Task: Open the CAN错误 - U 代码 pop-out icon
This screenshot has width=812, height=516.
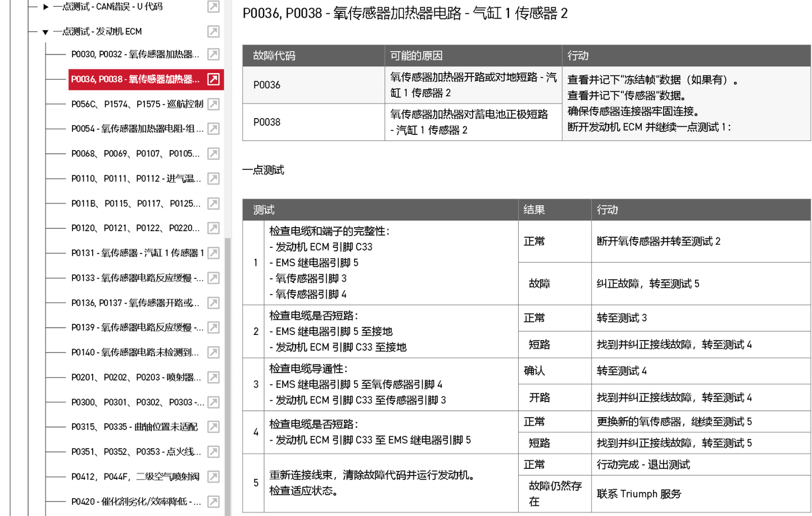Action: pos(212,7)
